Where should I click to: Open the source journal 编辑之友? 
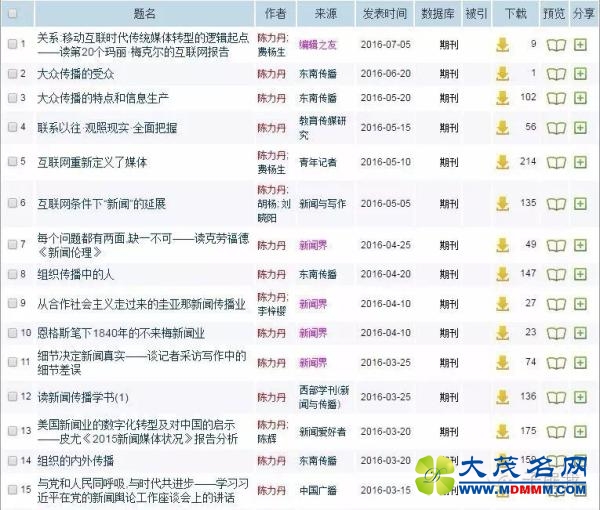pyautogui.click(x=318, y=45)
